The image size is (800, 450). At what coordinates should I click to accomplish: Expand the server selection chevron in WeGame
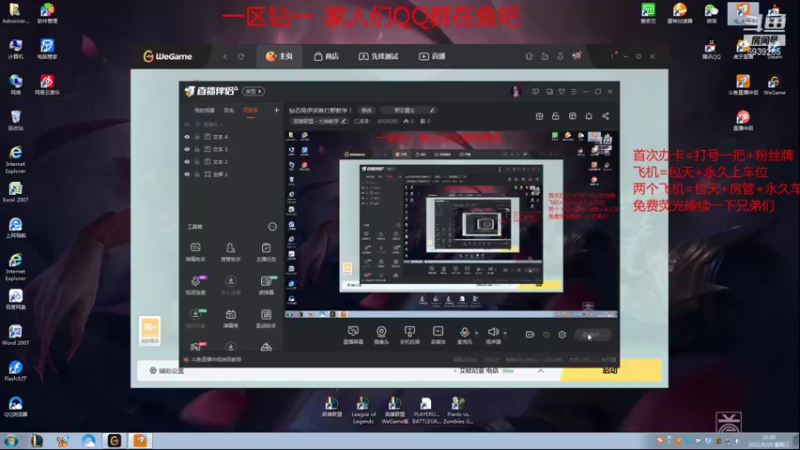pos(540,371)
